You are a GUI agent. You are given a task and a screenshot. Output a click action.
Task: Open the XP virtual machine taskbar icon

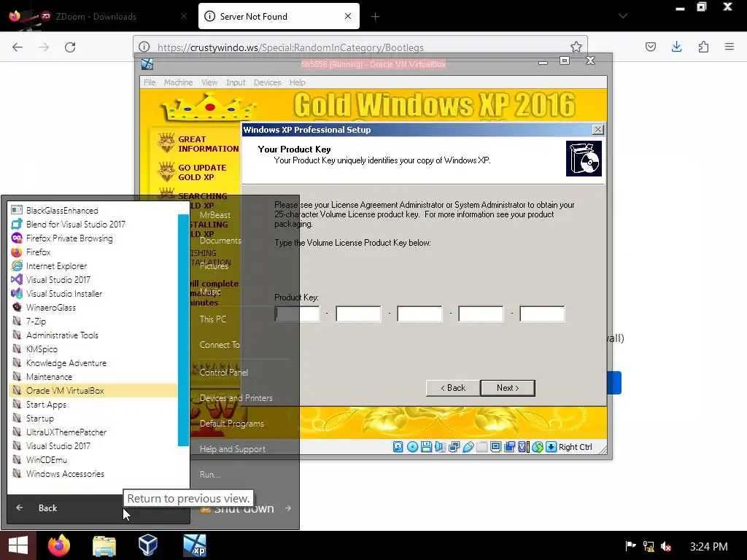pos(194,545)
